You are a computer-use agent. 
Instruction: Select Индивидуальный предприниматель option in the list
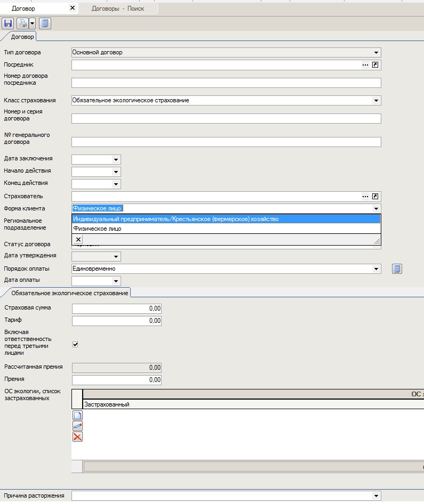click(x=176, y=219)
